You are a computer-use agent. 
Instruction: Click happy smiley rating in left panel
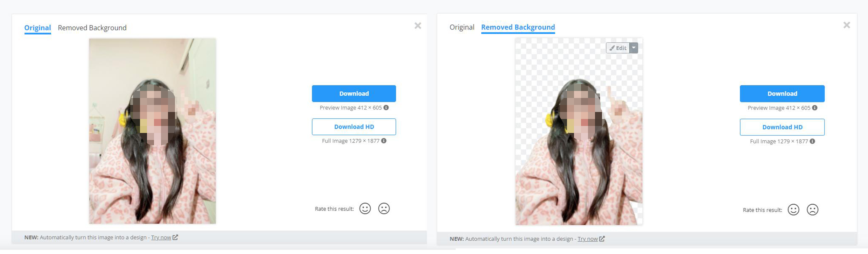point(365,209)
